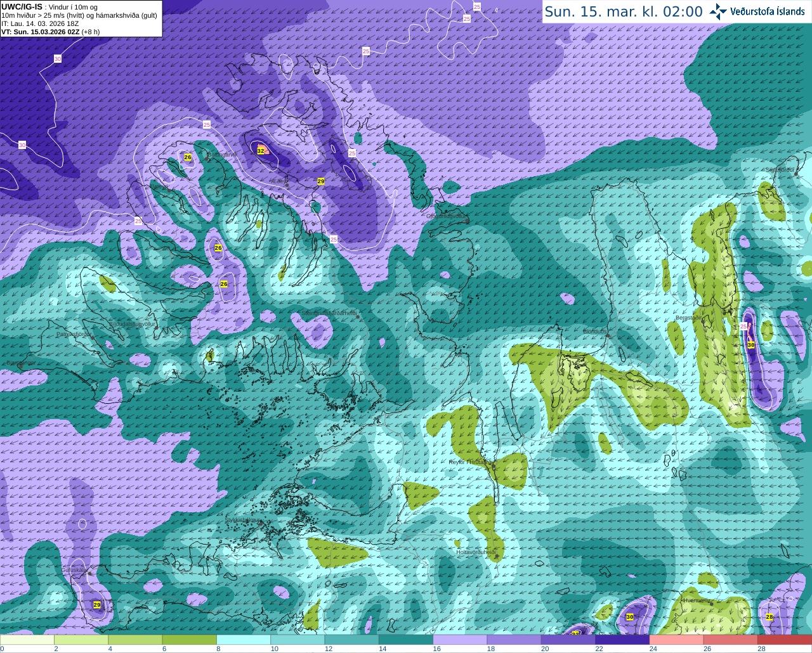
Task: Click the yellow 30 marker left of Hveravellir
Action: [x=630, y=617]
